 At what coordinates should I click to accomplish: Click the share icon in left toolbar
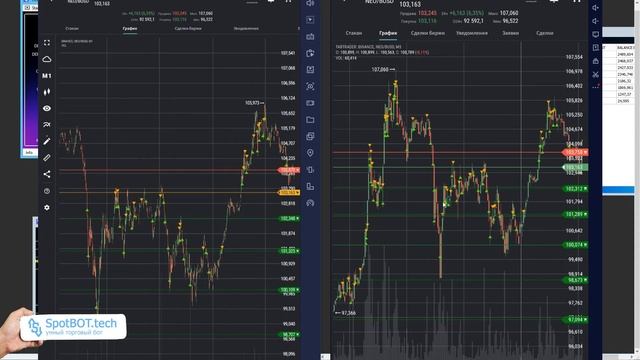[47, 174]
